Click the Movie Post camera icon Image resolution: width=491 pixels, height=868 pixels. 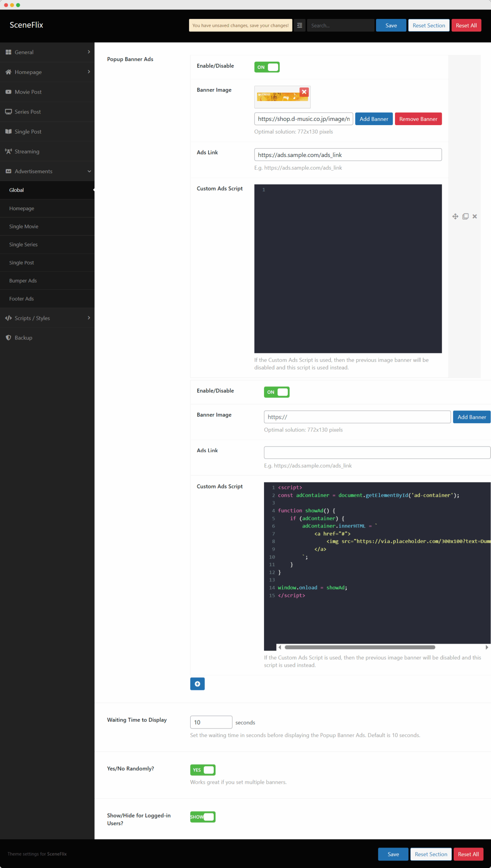8,92
